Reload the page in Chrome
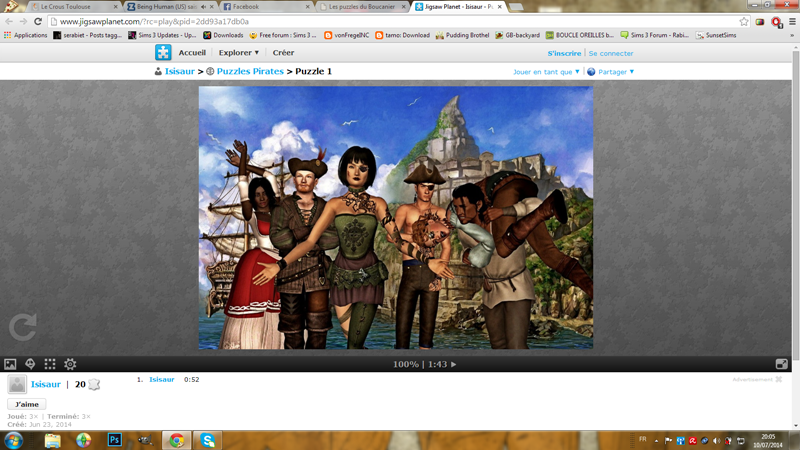 point(38,21)
